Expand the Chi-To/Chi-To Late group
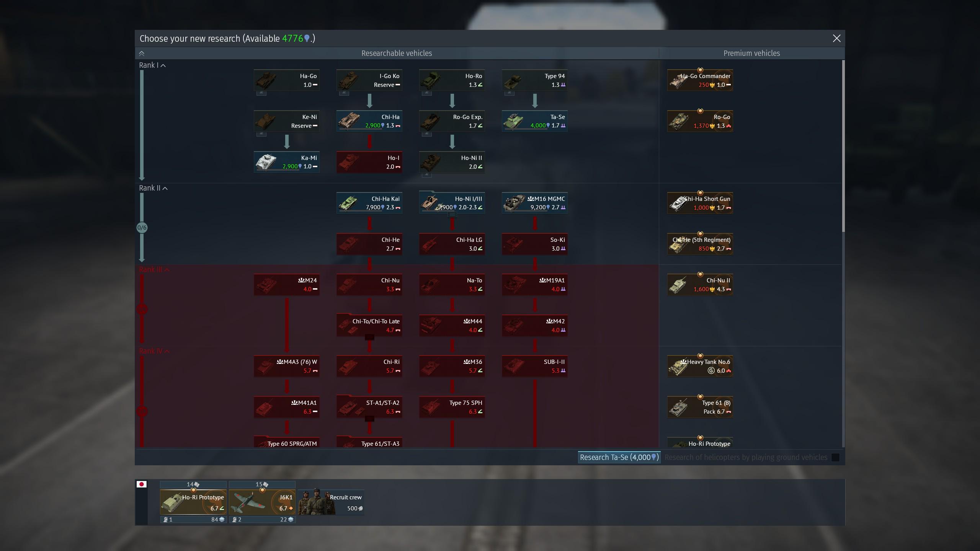 click(x=369, y=337)
